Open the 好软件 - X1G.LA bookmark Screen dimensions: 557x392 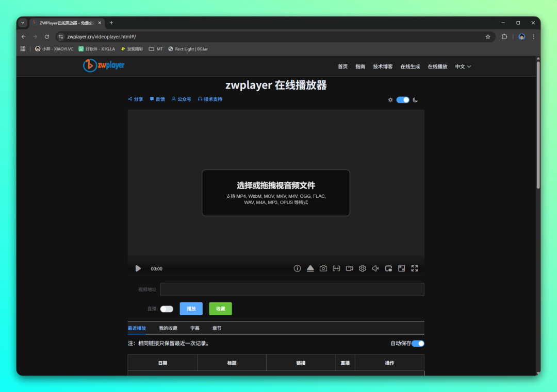[96, 49]
